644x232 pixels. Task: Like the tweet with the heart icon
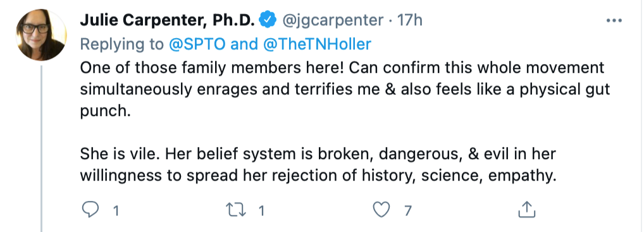pos(381,210)
